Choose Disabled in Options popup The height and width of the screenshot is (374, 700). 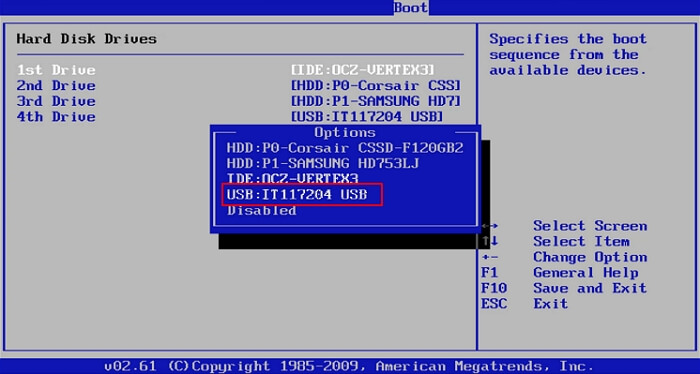262,210
